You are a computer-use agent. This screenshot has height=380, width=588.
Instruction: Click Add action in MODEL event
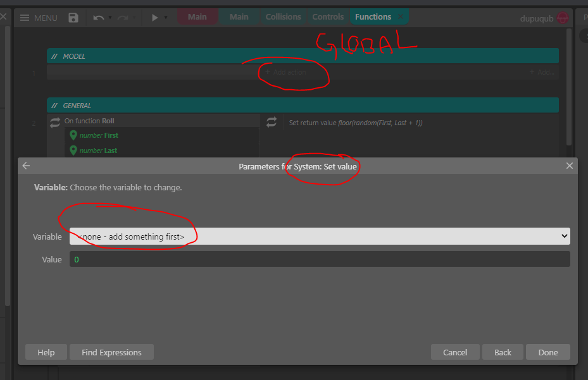[x=285, y=72]
